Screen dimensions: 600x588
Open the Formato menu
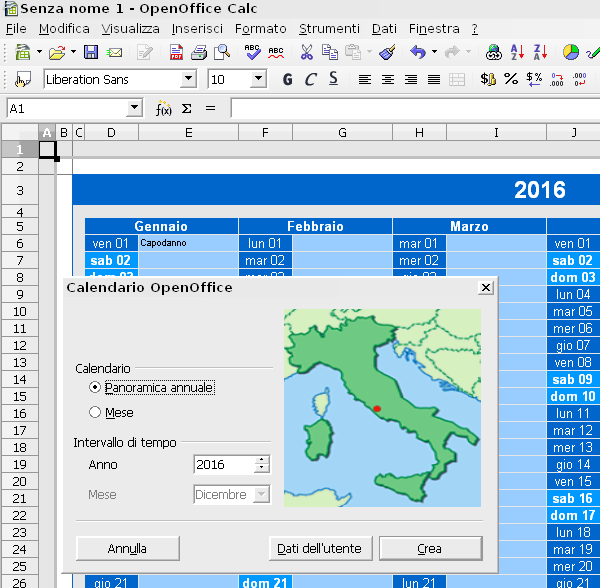point(260,29)
